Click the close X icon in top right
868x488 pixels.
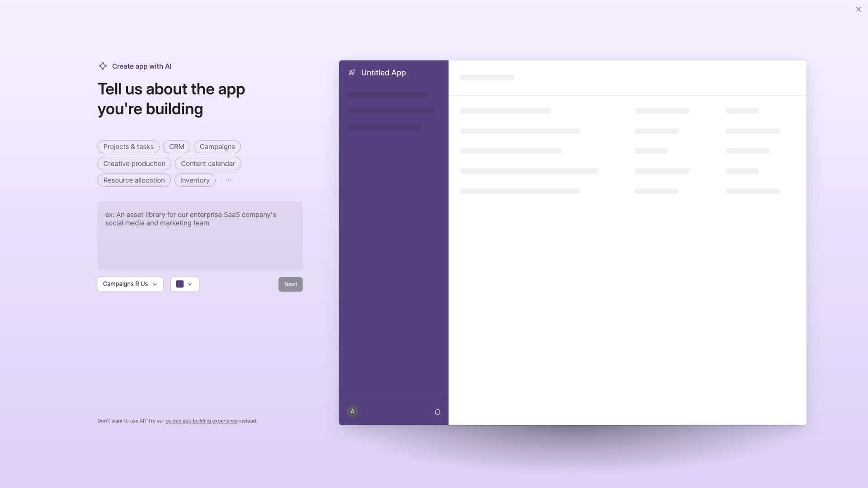[x=858, y=9]
